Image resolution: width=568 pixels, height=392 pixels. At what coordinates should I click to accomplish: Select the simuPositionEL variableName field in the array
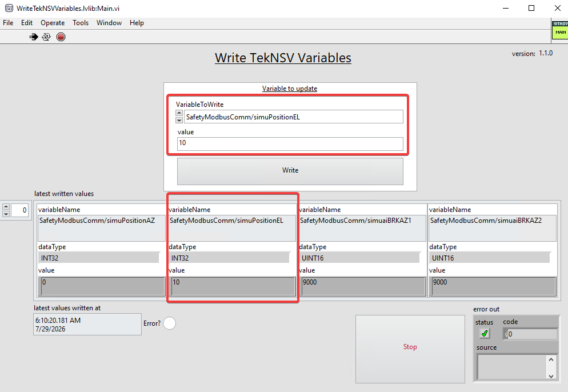click(x=232, y=228)
